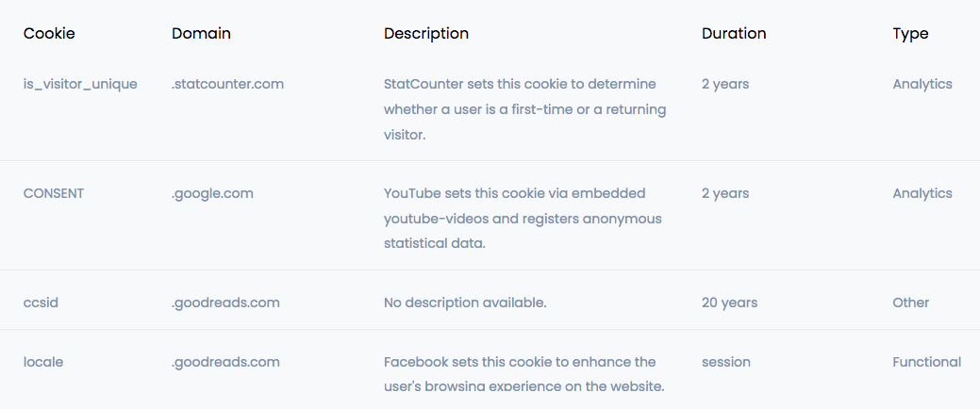Click the Domain column header
Image resolution: width=980 pixels, height=409 pixels.
click(x=201, y=33)
